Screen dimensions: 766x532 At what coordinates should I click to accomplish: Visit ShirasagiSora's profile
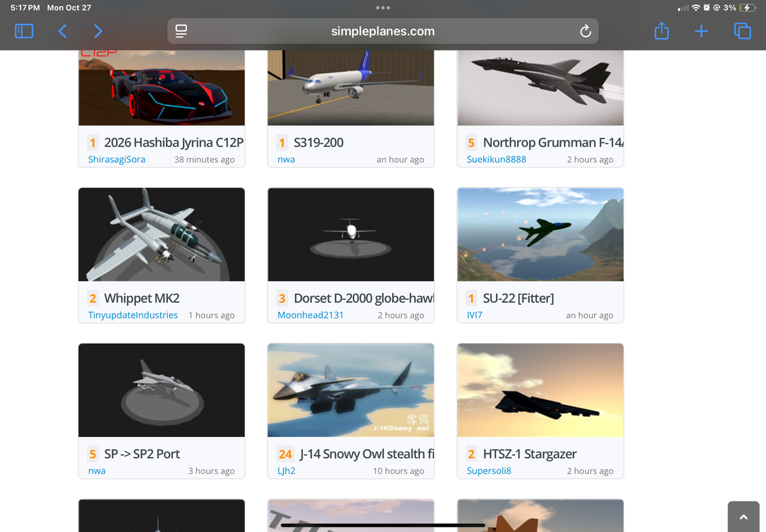click(116, 160)
